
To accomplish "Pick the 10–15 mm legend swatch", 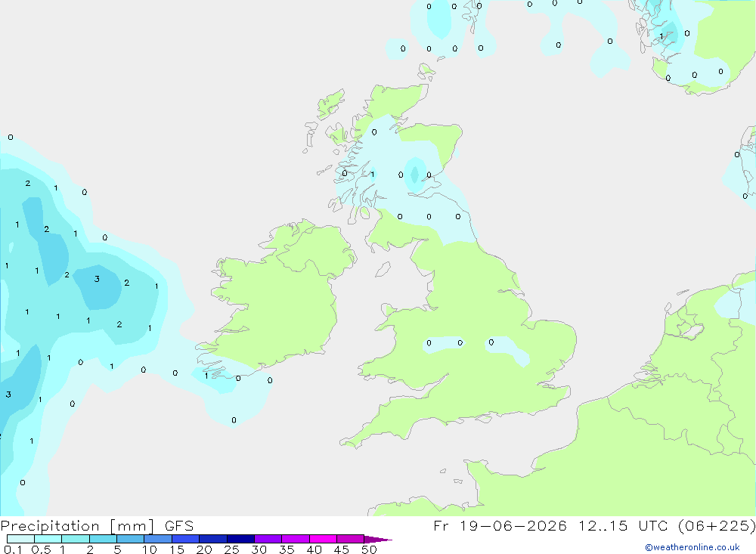I will click(158, 539).
